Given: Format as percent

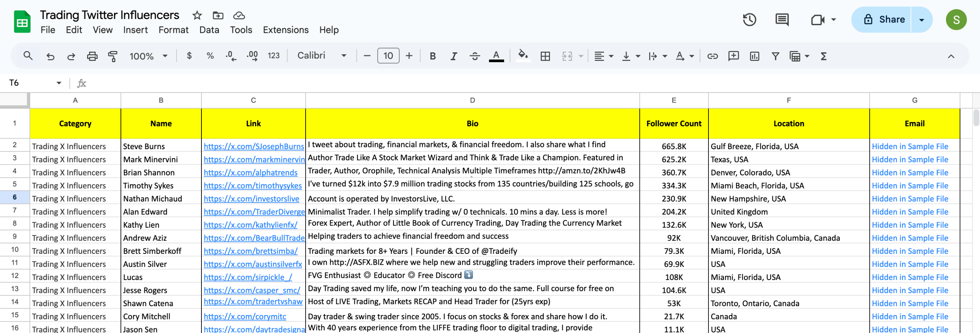Looking at the screenshot, I should 210,56.
